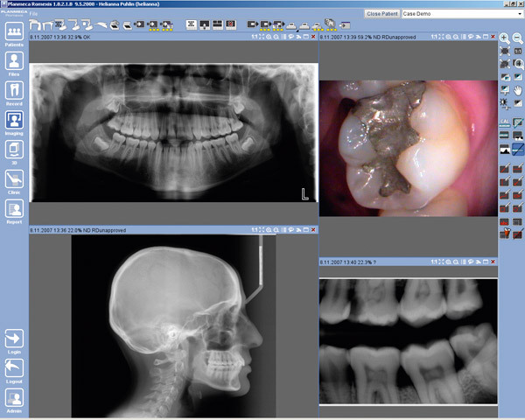Click the fit-to-window tool in right panel

(505, 51)
